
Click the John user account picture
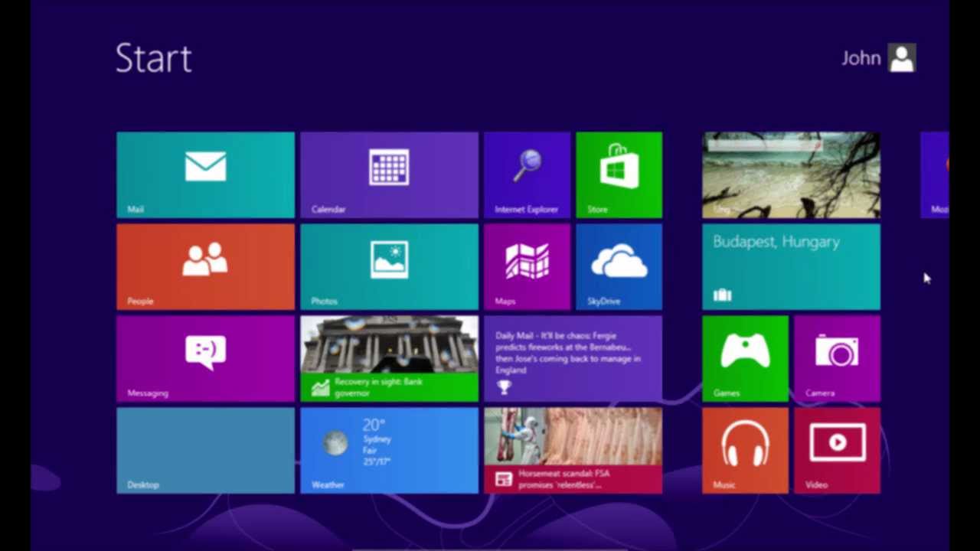point(901,58)
